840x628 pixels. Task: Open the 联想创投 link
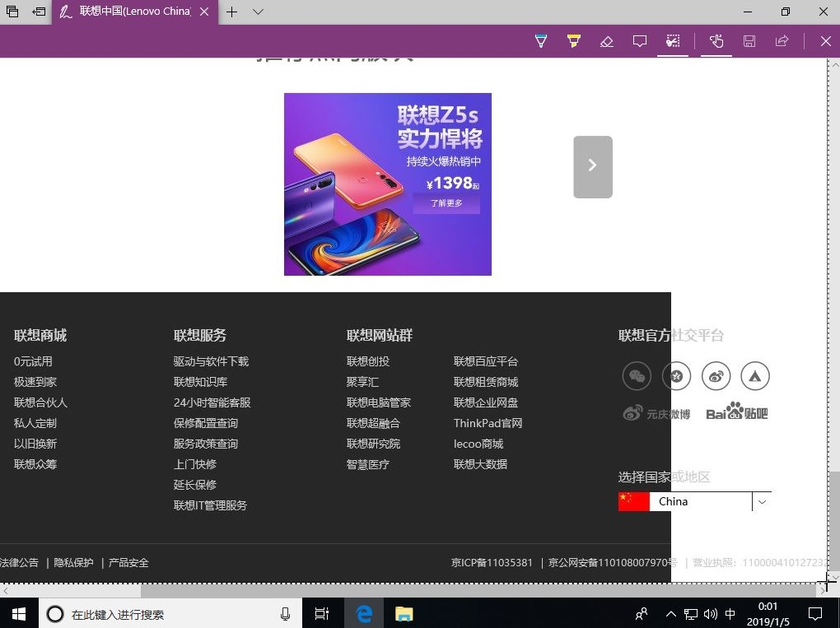tap(368, 361)
